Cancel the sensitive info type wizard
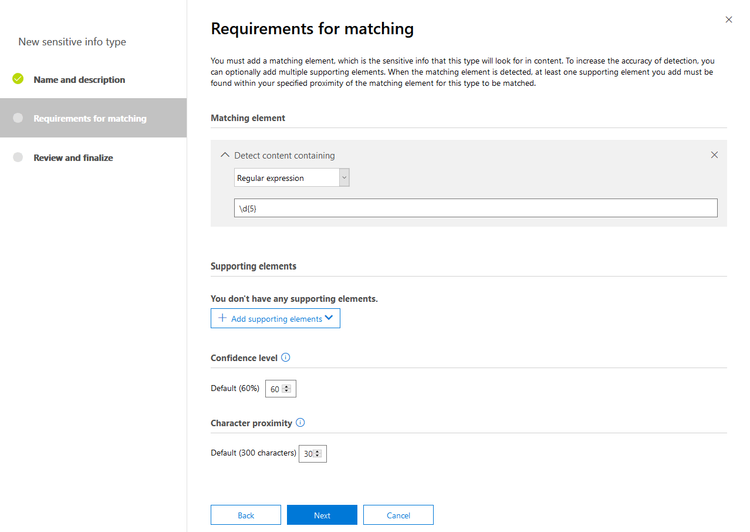 point(398,515)
